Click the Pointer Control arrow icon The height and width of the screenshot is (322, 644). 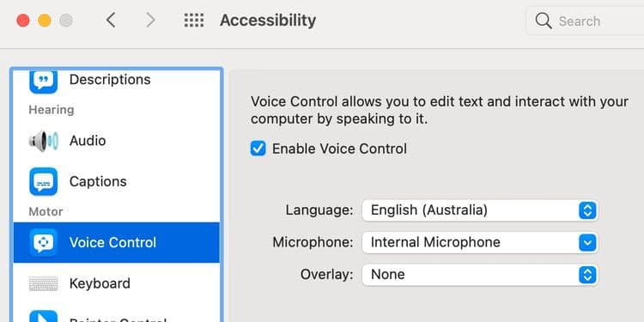point(44,317)
